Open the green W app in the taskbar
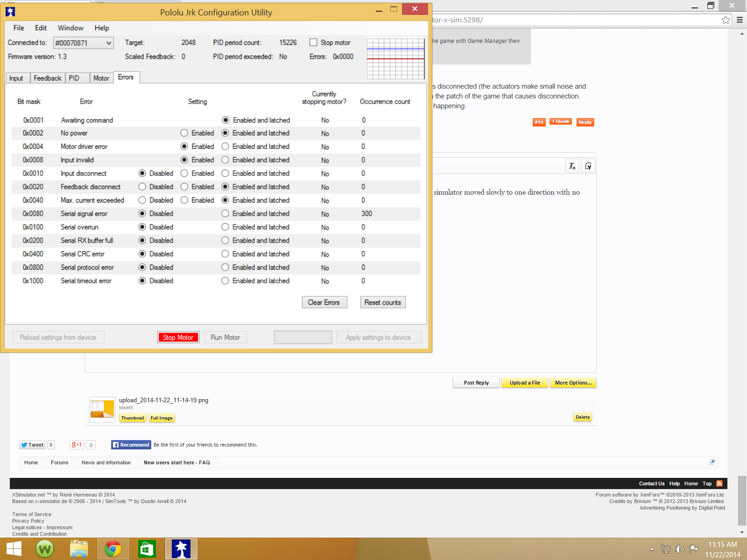 [45, 549]
